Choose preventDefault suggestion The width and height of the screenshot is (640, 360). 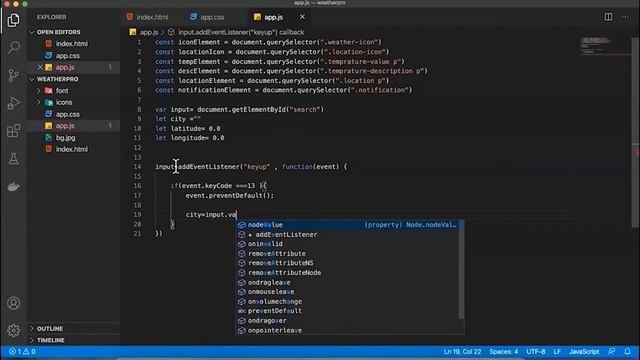(x=348, y=311)
